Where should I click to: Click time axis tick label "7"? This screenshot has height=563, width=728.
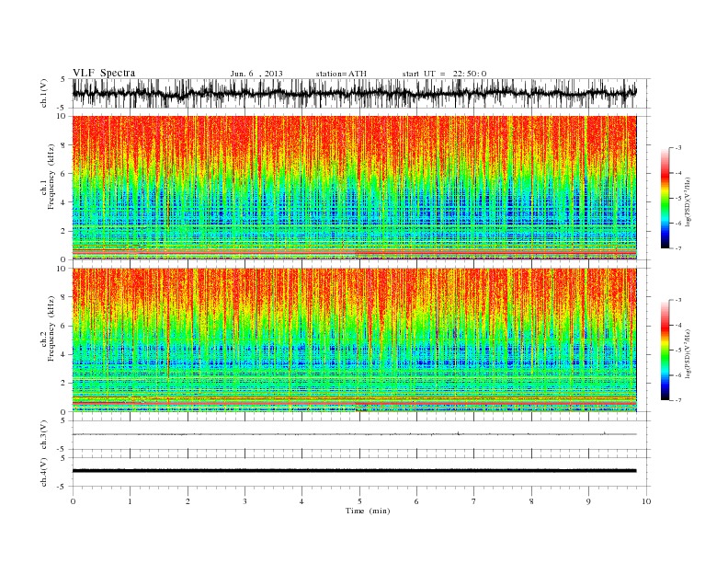(474, 501)
